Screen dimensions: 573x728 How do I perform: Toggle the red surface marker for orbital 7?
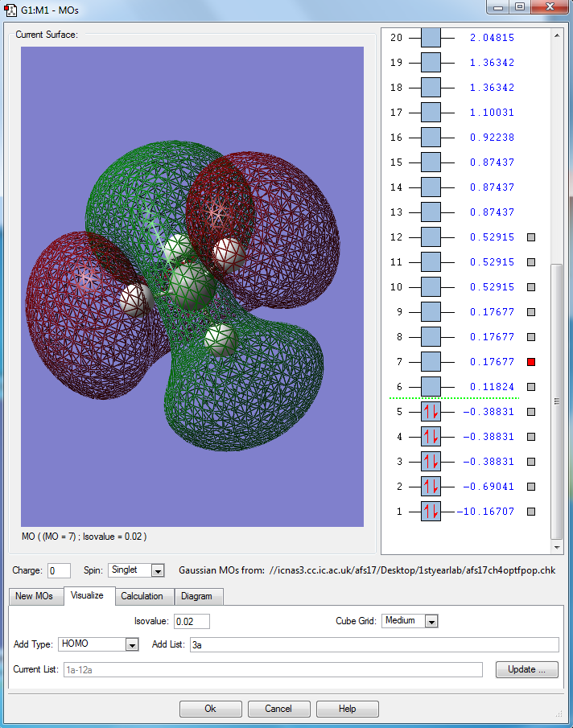click(x=531, y=362)
